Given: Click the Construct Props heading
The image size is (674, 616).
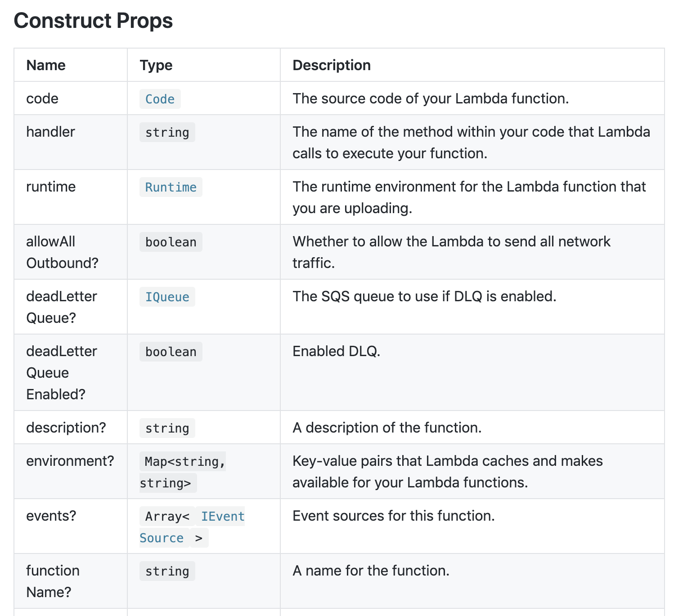Looking at the screenshot, I should (x=93, y=21).
